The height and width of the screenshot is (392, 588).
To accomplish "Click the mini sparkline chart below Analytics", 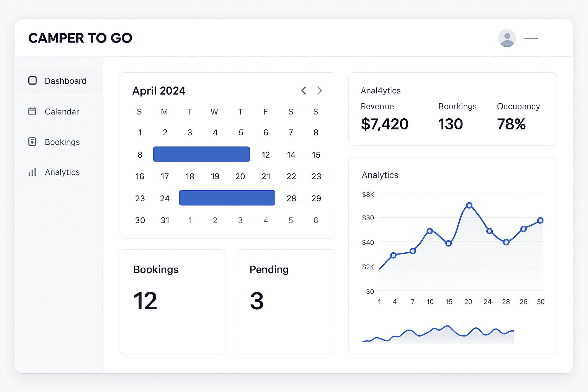I will (x=438, y=333).
